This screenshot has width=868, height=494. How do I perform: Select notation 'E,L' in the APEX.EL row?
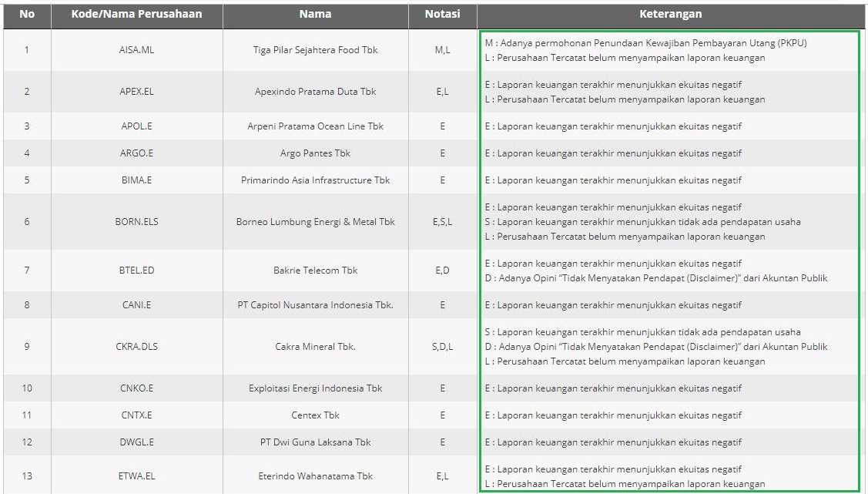point(442,92)
